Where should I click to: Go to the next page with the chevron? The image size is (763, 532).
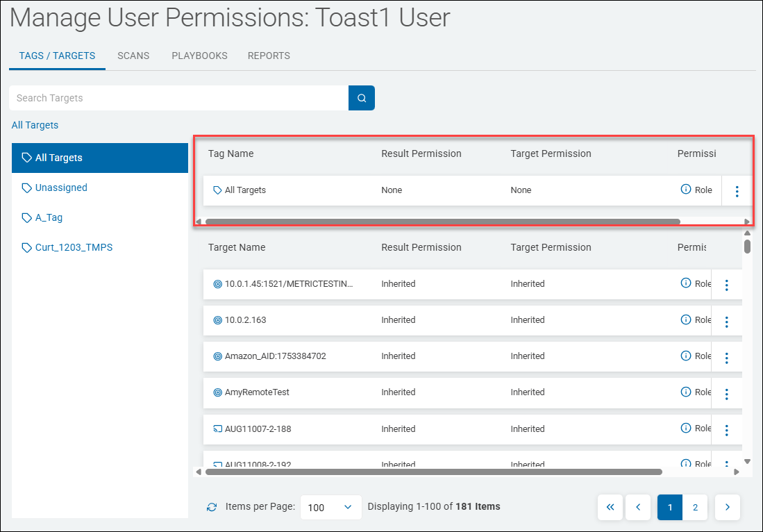coord(727,507)
